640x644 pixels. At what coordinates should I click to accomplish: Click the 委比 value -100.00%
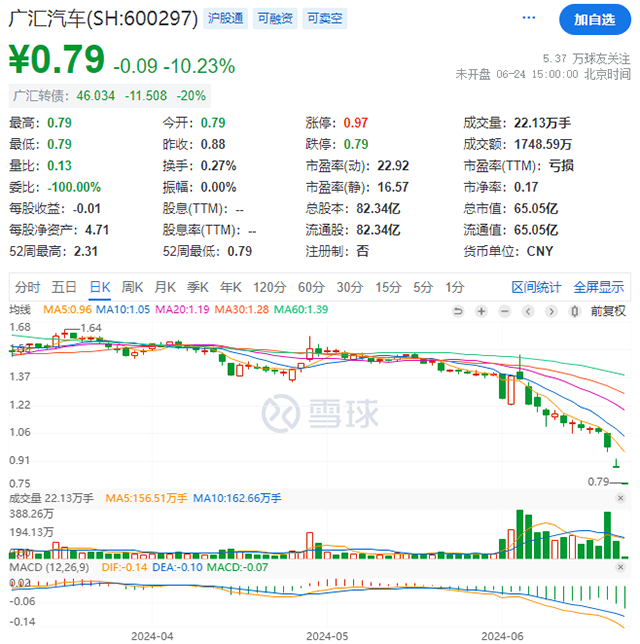[74, 187]
